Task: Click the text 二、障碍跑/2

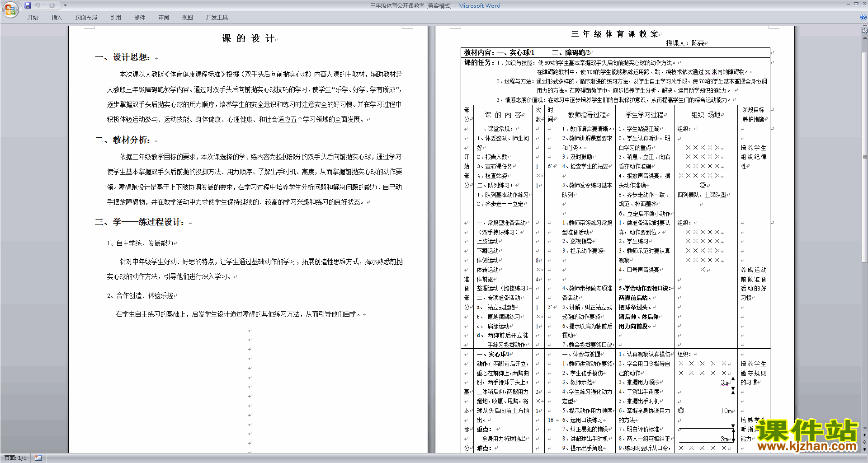Action: click(x=571, y=52)
